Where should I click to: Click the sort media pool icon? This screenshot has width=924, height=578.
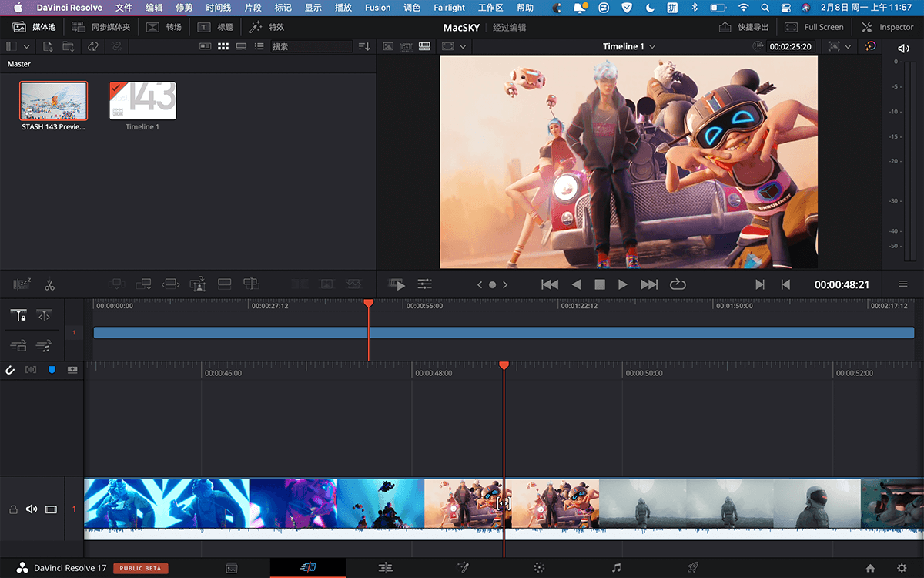pos(364,46)
